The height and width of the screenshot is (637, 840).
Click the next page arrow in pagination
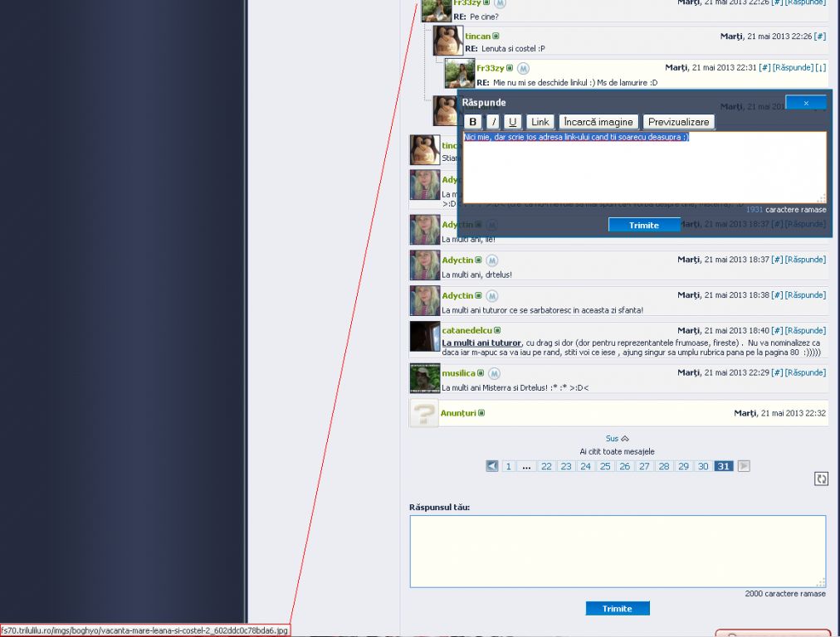pos(744,466)
